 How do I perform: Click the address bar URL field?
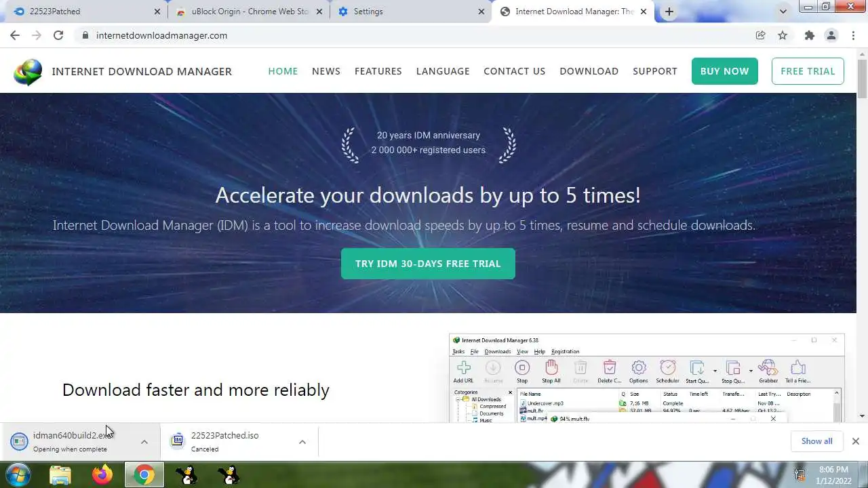(414, 35)
